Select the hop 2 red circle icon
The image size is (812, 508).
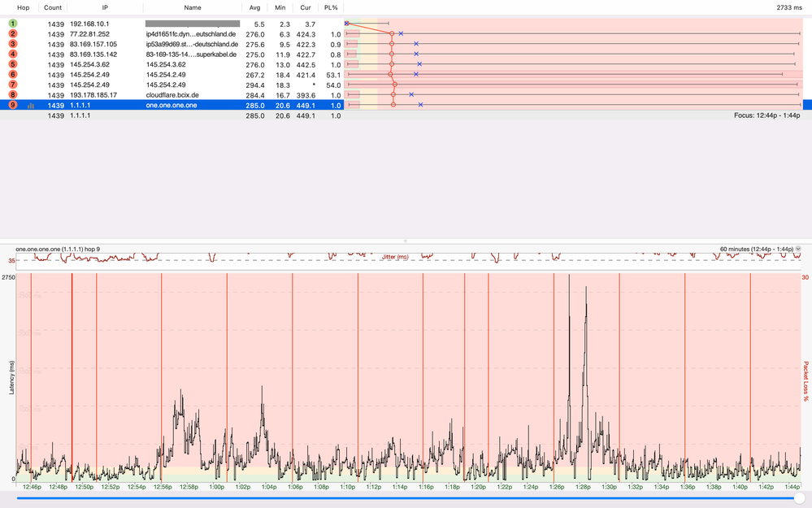[x=13, y=33]
